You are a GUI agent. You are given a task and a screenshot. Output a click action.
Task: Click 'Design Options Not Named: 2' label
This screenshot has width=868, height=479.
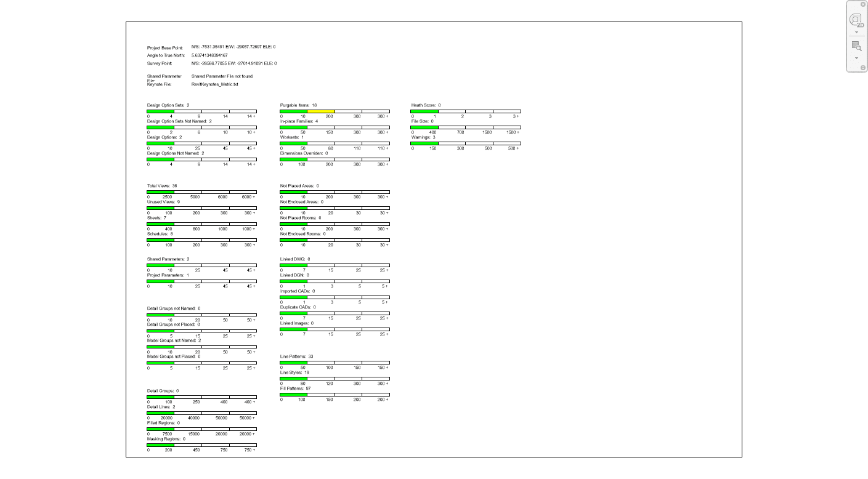[176, 153]
